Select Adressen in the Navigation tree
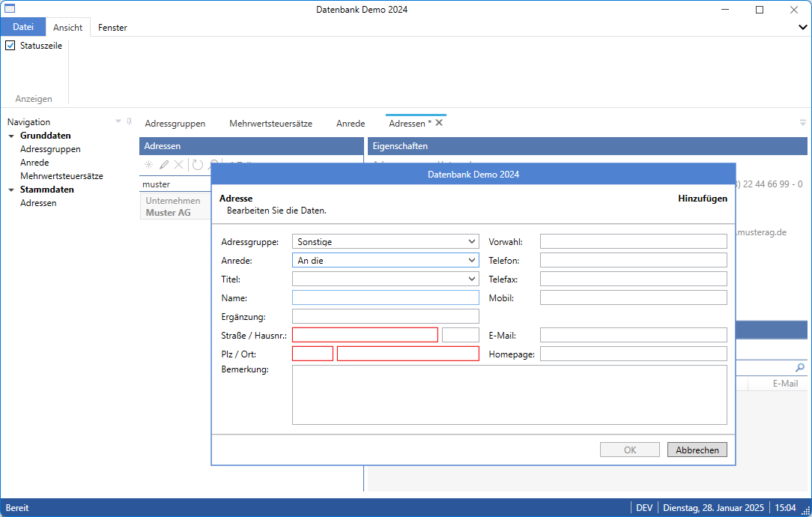 click(38, 203)
